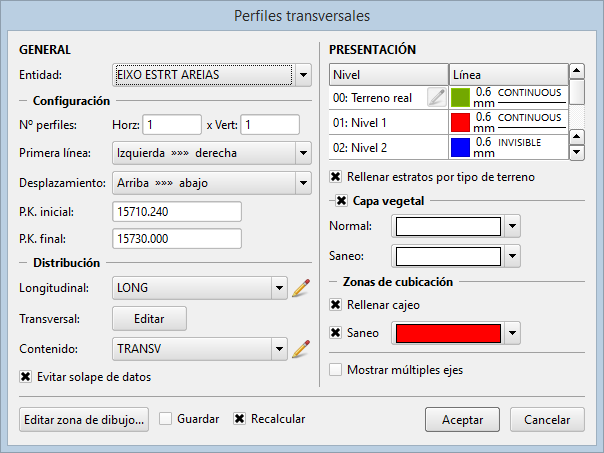Image resolution: width=604 pixels, height=453 pixels.
Task: Enable Mostrar múltiples ejes
Action: point(336,370)
